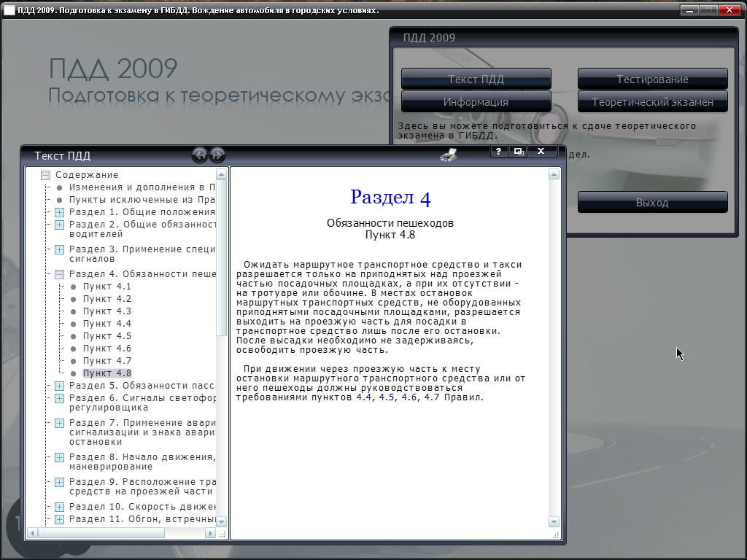Print the current section via printer icon
The width and height of the screenshot is (747, 560).
tap(449, 155)
